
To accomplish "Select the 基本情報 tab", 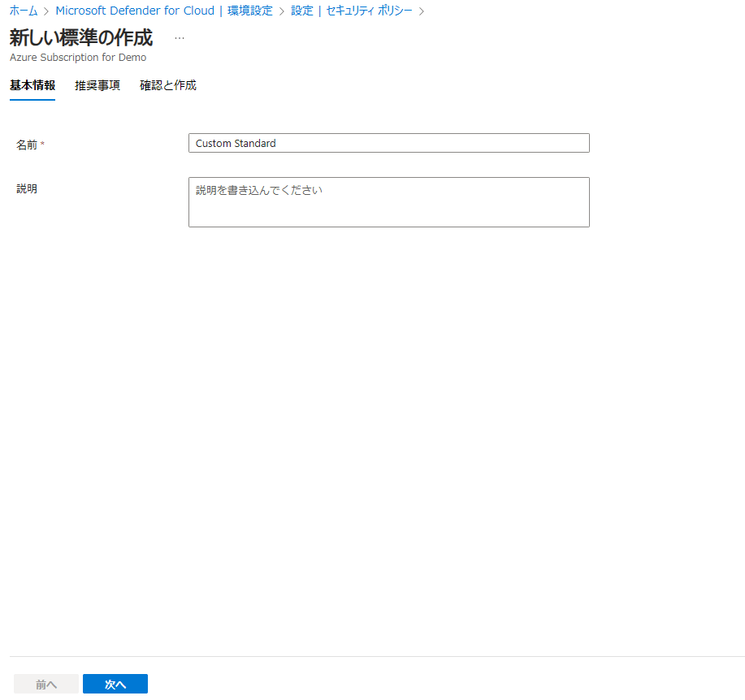I will point(32,85).
